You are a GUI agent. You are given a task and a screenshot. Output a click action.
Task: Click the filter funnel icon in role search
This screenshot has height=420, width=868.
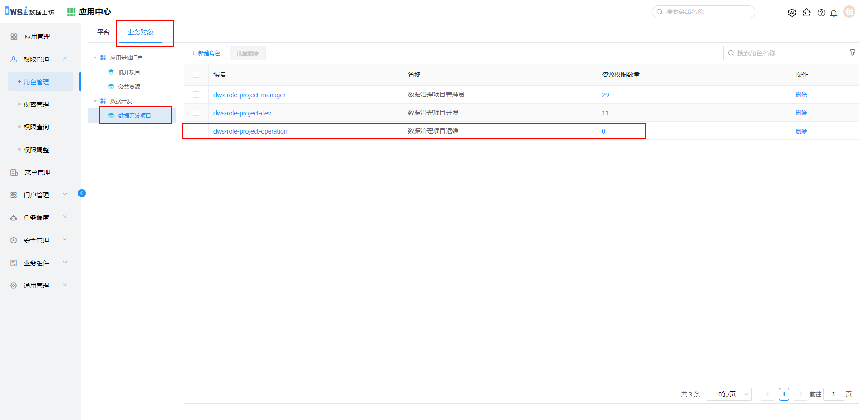(x=852, y=53)
